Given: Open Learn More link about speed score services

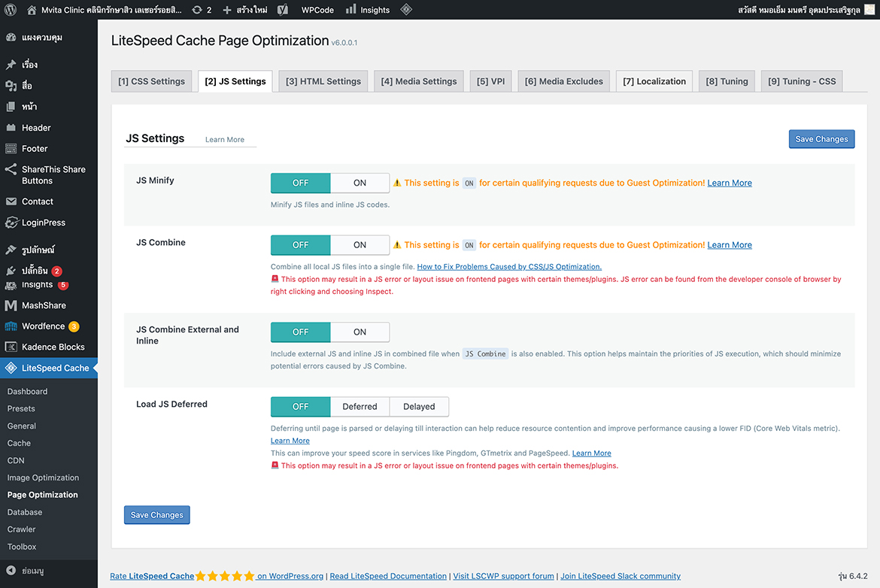Looking at the screenshot, I should tap(591, 453).
